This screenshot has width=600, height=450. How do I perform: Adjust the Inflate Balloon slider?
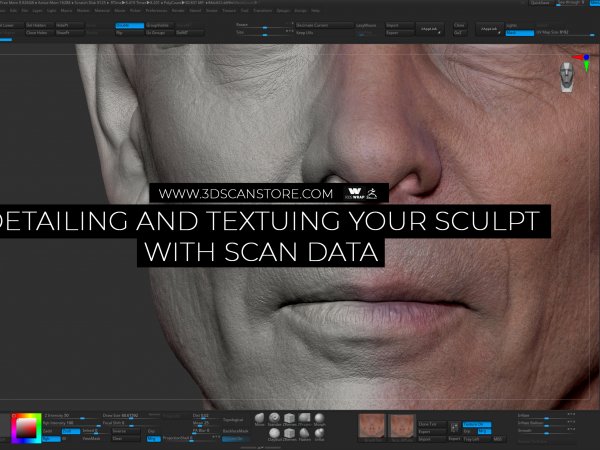[546, 424]
